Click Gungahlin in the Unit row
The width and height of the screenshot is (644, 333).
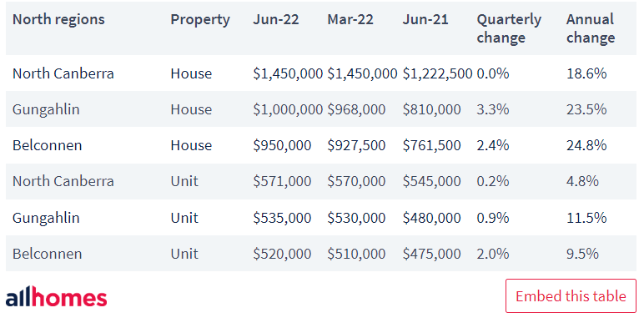coord(46,218)
